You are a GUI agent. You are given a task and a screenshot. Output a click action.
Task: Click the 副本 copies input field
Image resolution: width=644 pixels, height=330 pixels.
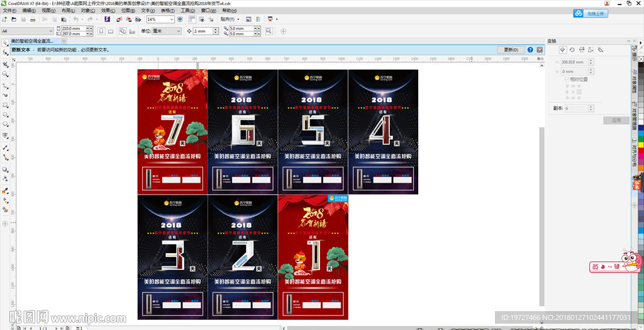point(576,108)
